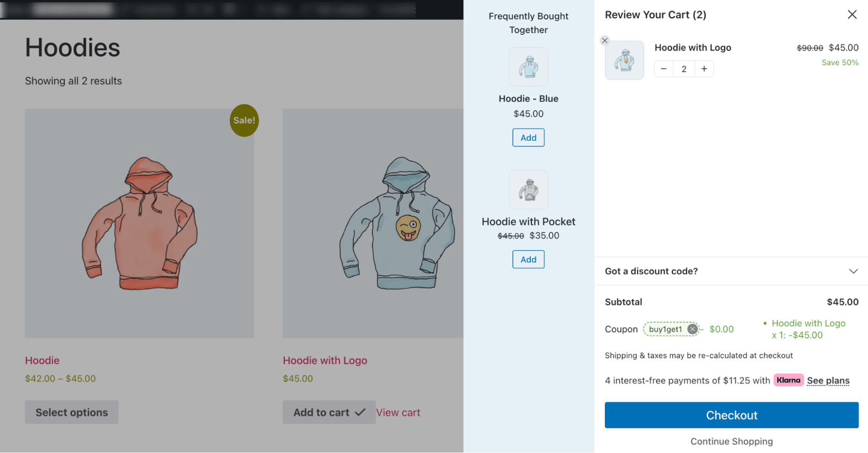This screenshot has width=868, height=453.
Task: Increase Hoodie with Logo quantity with plus
Action: [704, 69]
